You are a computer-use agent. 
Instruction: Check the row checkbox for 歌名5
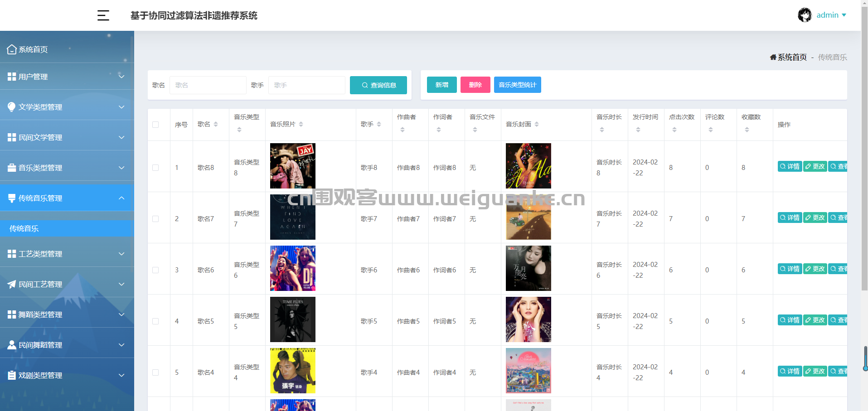(x=155, y=321)
